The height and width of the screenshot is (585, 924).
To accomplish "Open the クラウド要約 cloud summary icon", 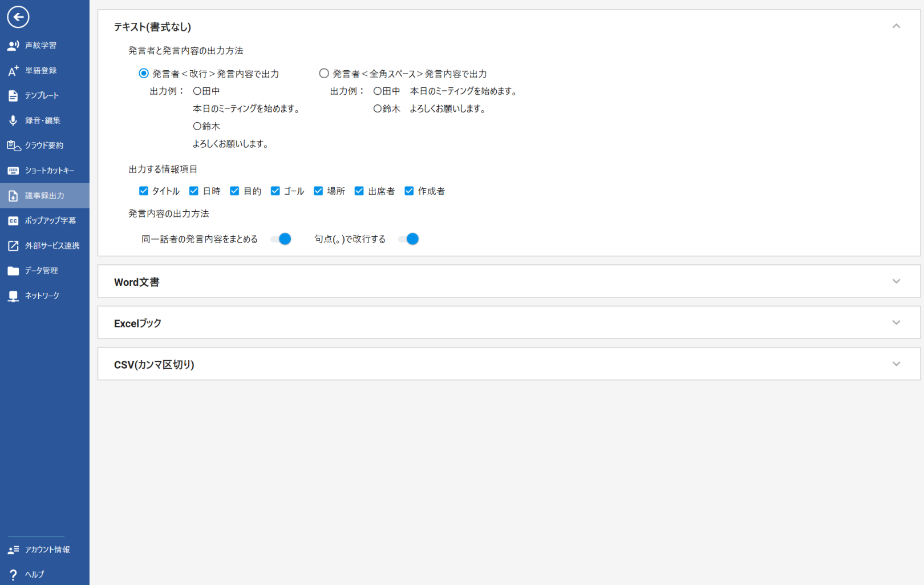I will [x=13, y=146].
